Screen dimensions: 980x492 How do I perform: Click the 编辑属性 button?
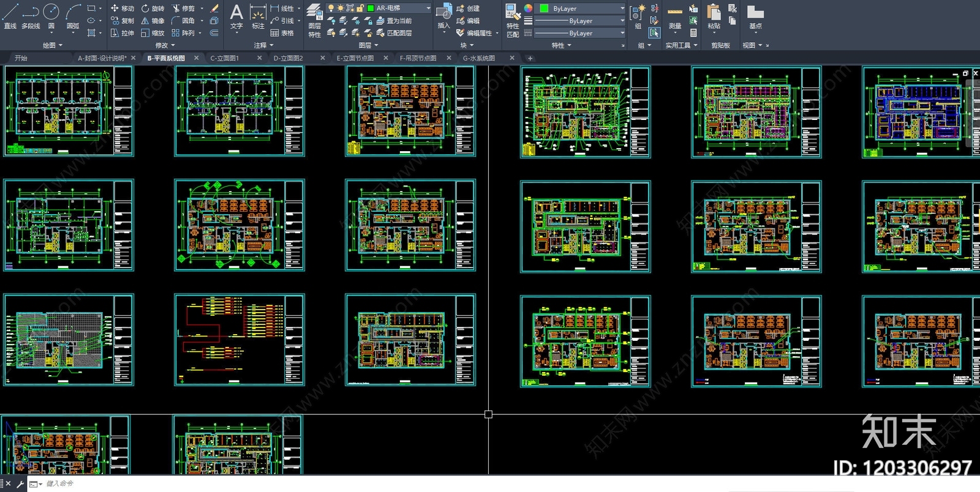point(474,33)
